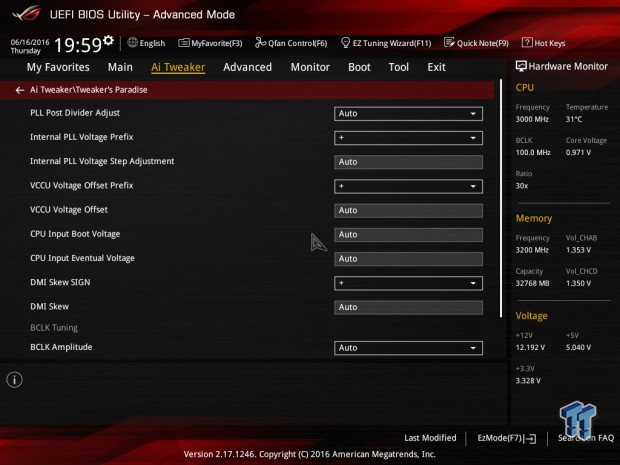Select the Exit tab

pos(436,67)
